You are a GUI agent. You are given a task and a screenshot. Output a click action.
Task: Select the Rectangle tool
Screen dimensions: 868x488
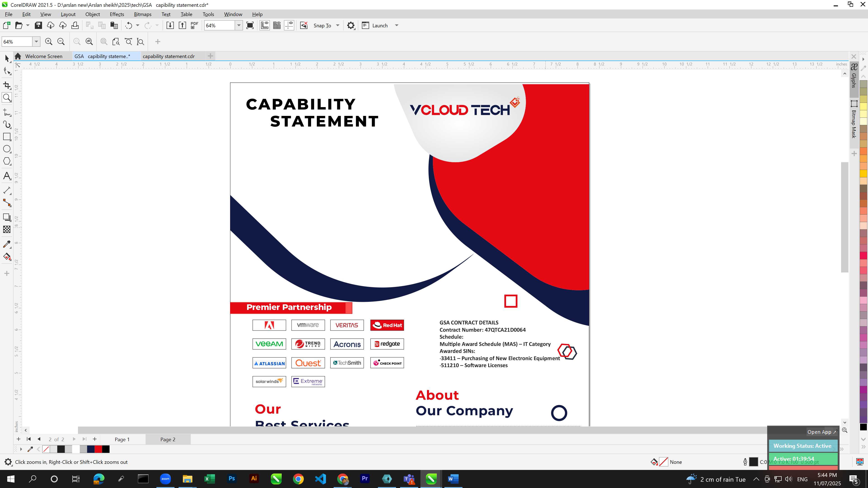[7, 137]
